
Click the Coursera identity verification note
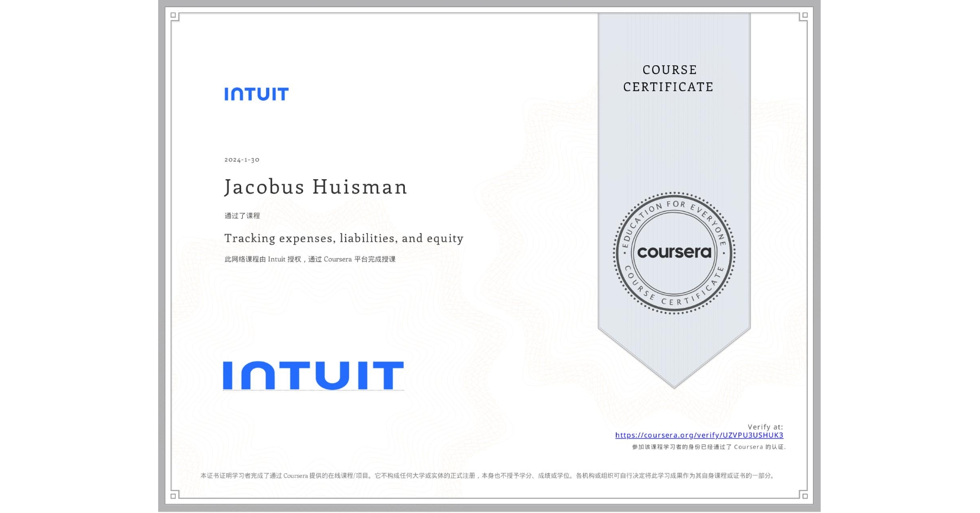708,447
